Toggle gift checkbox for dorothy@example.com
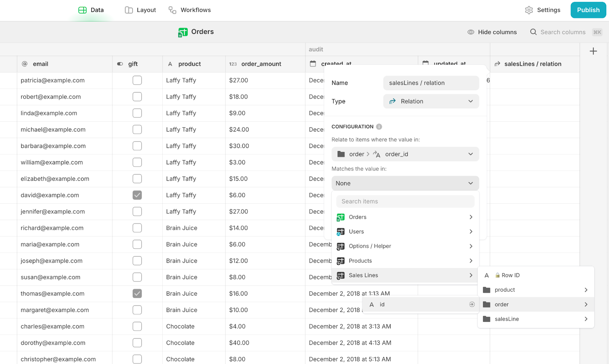Screen dimensions: 609x364 [137, 343]
